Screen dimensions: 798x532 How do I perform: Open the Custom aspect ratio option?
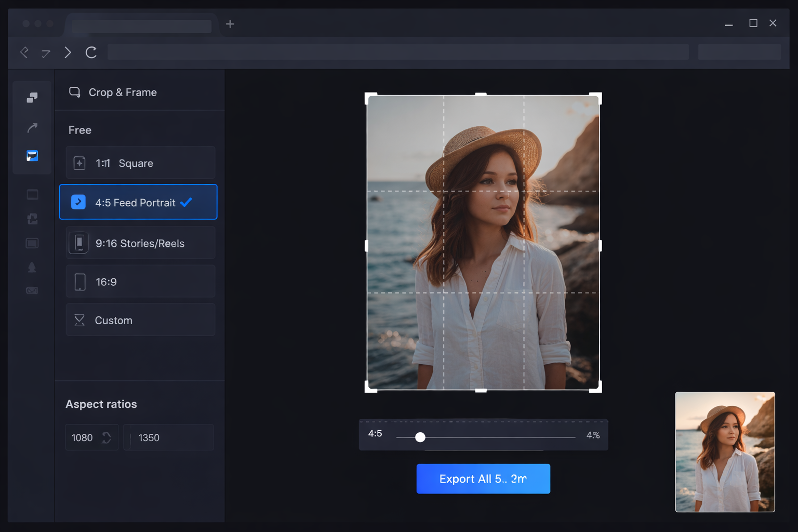click(x=140, y=320)
